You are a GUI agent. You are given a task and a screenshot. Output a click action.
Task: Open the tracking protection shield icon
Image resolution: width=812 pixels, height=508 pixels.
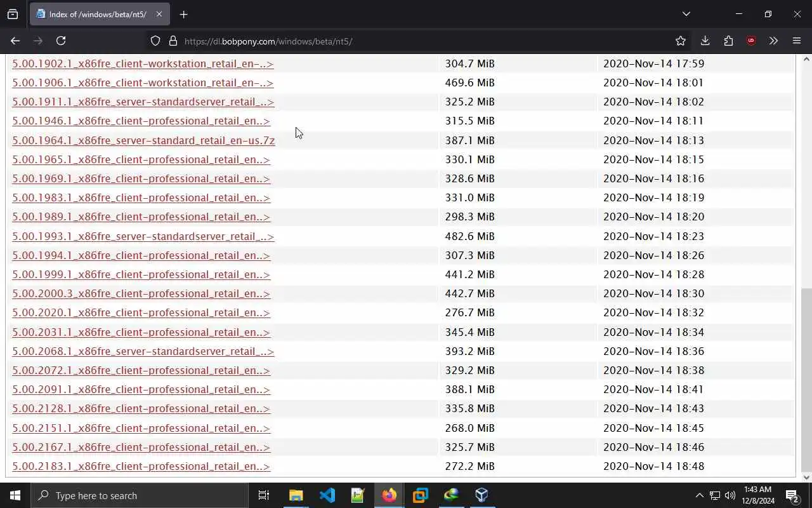(x=155, y=41)
